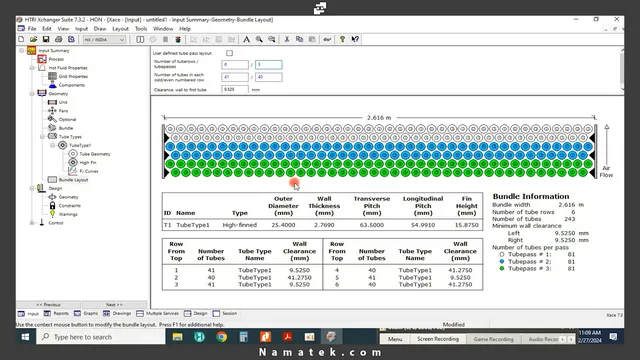This screenshot has height=360, width=640.
Task: Open File Explorer from the taskbar
Action: click(177, 337)
